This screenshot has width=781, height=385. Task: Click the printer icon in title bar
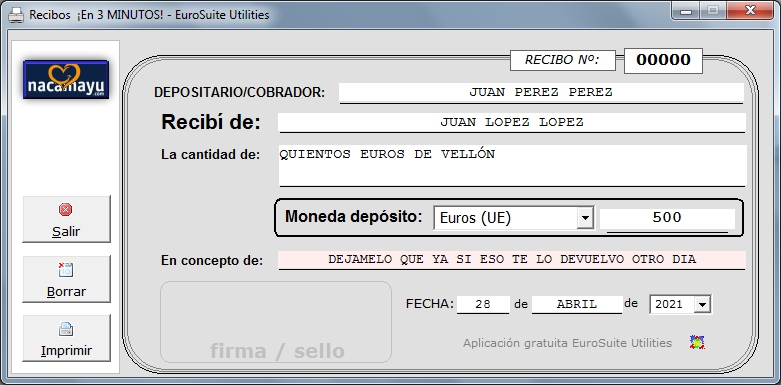[16, 15]
